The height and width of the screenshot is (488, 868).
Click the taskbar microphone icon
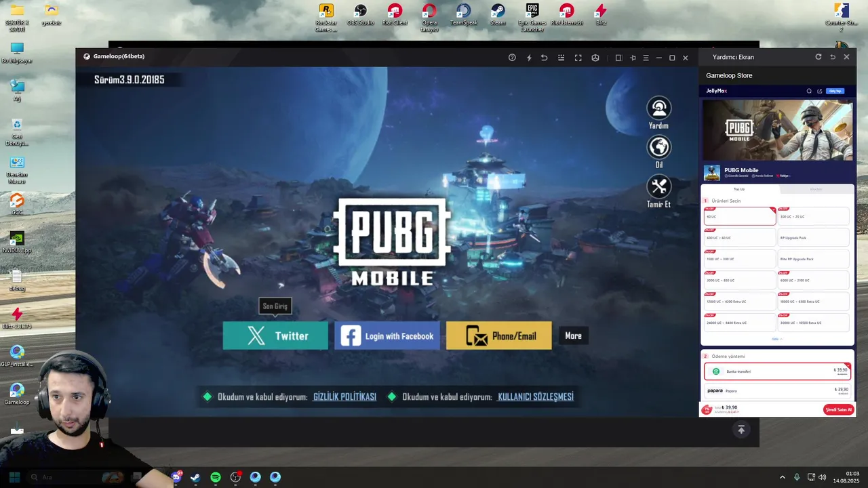click(x=797, y=477)
